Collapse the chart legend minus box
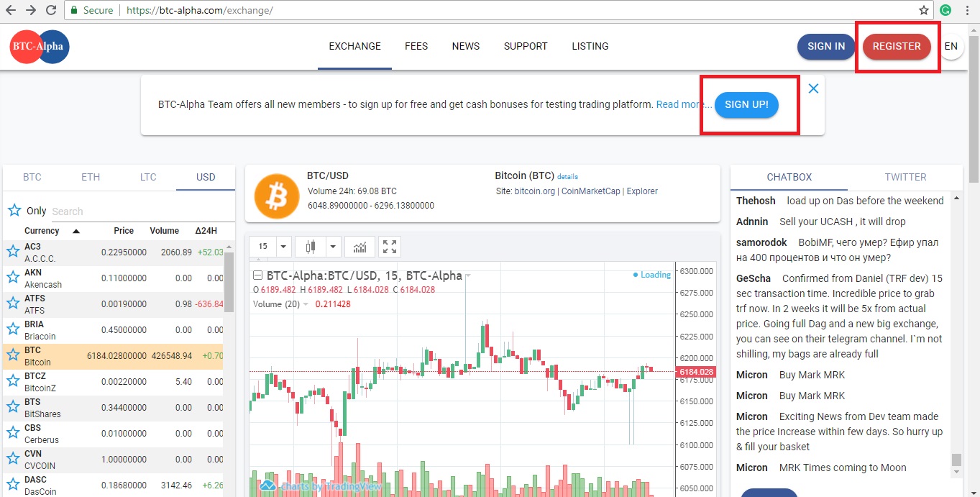 (257, 275)
